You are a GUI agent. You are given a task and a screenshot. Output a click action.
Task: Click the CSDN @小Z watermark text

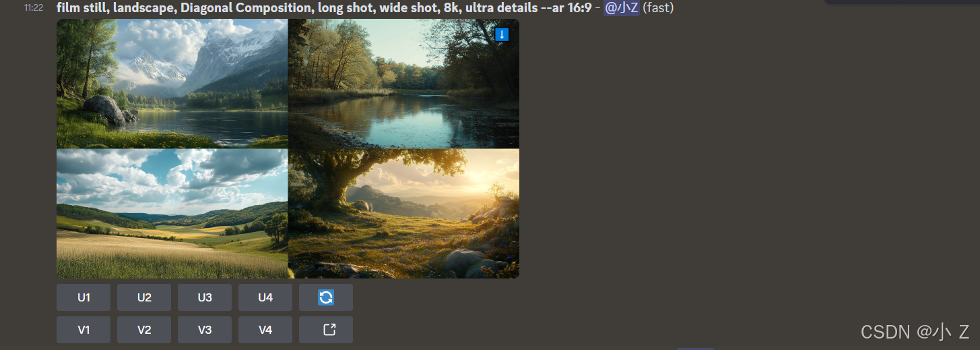tap(915, 332)
